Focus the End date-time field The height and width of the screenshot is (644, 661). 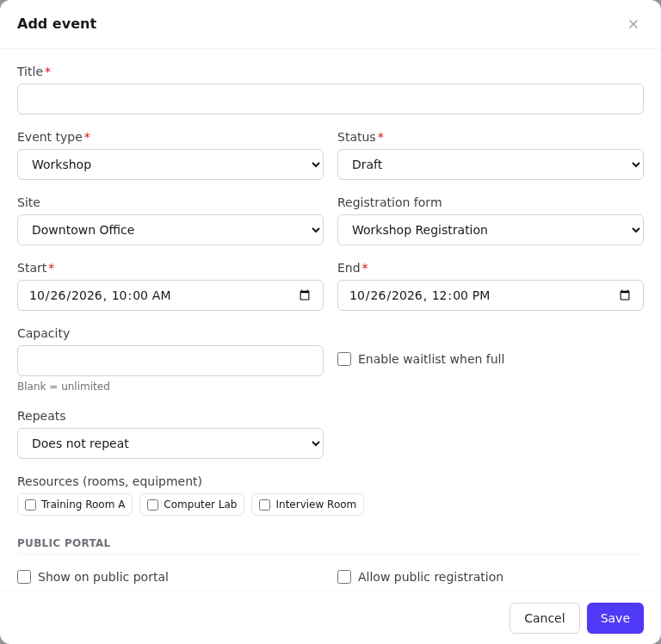pyautogui.click(x=491, y=295)
